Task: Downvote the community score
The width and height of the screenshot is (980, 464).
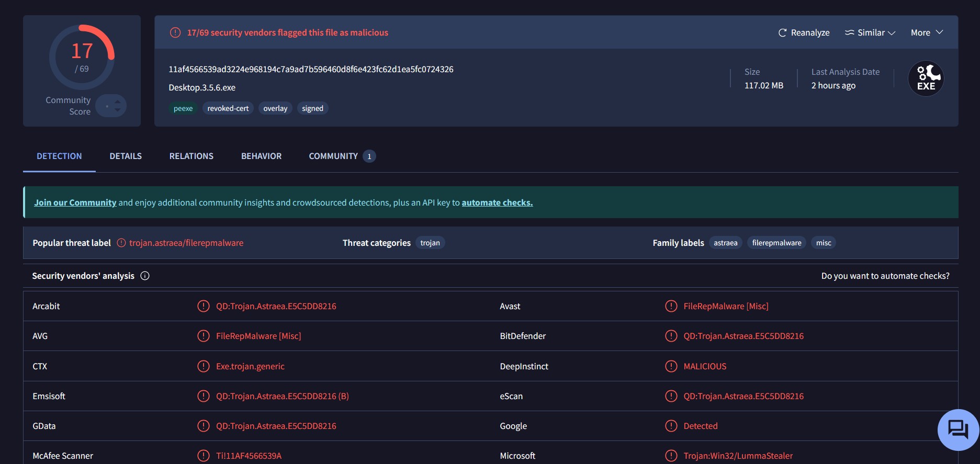Action: 118,110
